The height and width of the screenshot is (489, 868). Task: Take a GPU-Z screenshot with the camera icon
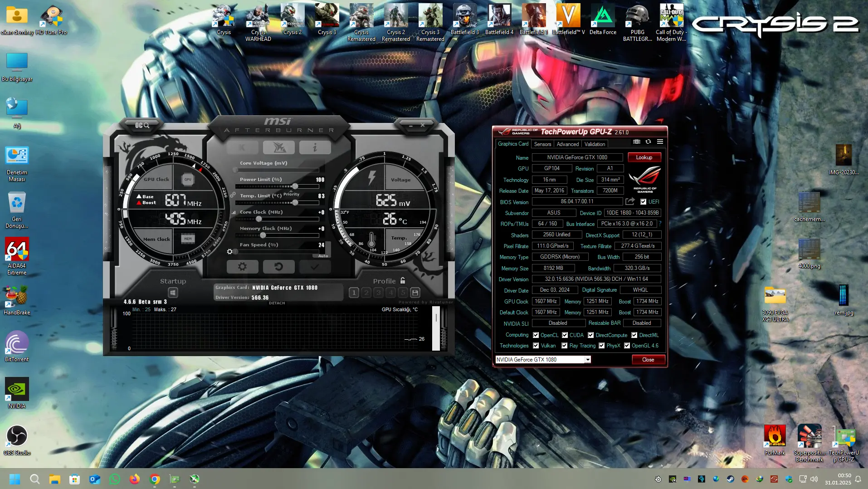(637, 142)
